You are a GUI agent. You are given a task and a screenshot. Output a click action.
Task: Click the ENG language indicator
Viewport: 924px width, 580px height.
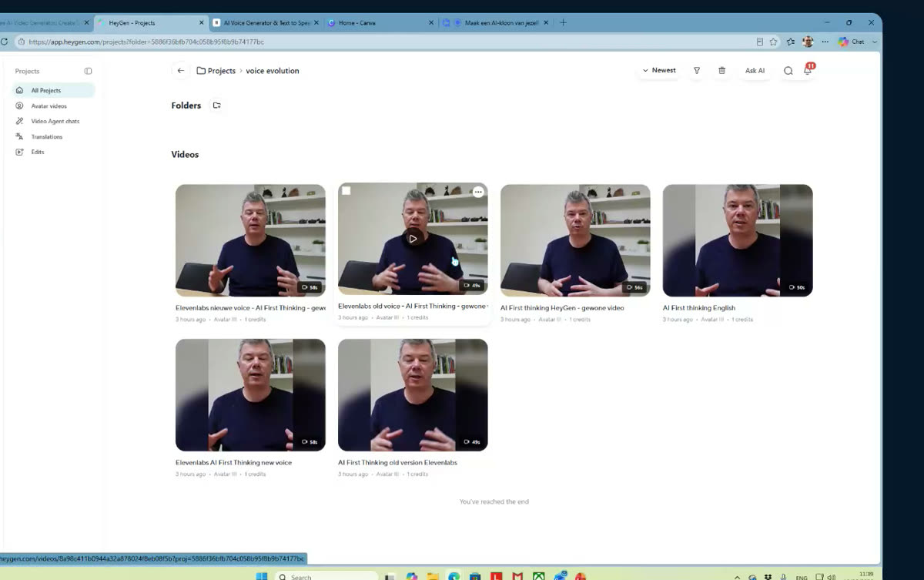point(802,577)
